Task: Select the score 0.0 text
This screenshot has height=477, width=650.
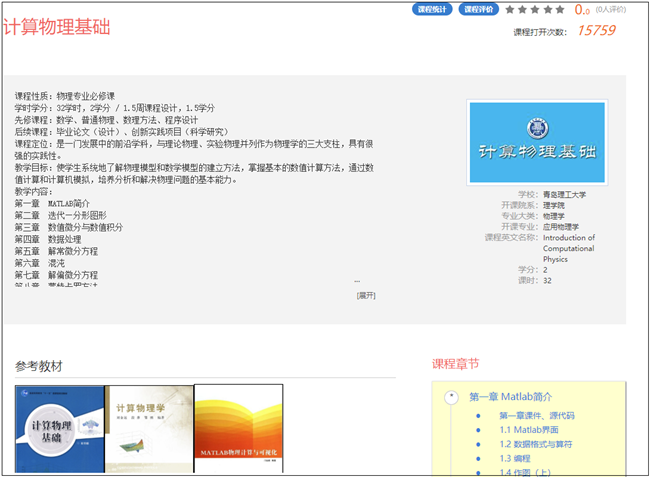Action: (x=582, y=10)
